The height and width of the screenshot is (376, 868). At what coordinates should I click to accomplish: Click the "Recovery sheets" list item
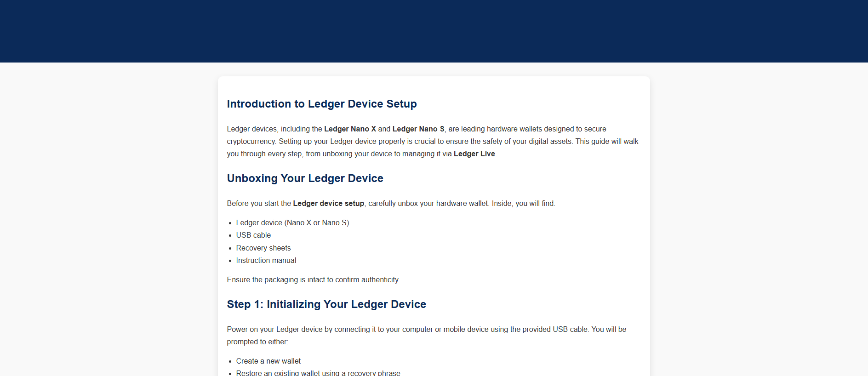pos(263,248)
